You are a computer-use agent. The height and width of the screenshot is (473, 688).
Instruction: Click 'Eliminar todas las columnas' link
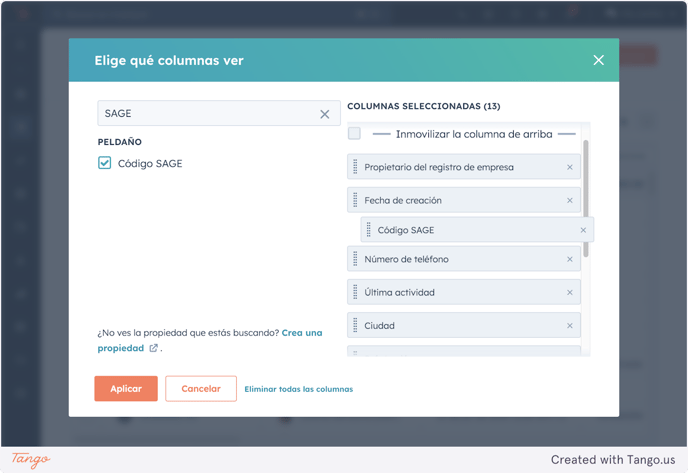click(x=298, y=389)
